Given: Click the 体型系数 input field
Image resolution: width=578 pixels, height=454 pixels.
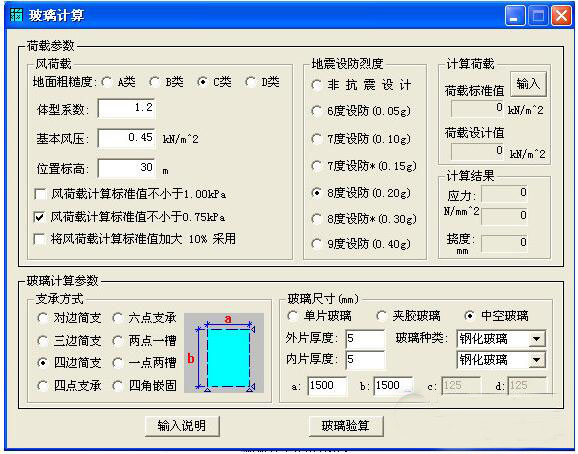Looking at the screenshot, I should (x=126, y=108).
